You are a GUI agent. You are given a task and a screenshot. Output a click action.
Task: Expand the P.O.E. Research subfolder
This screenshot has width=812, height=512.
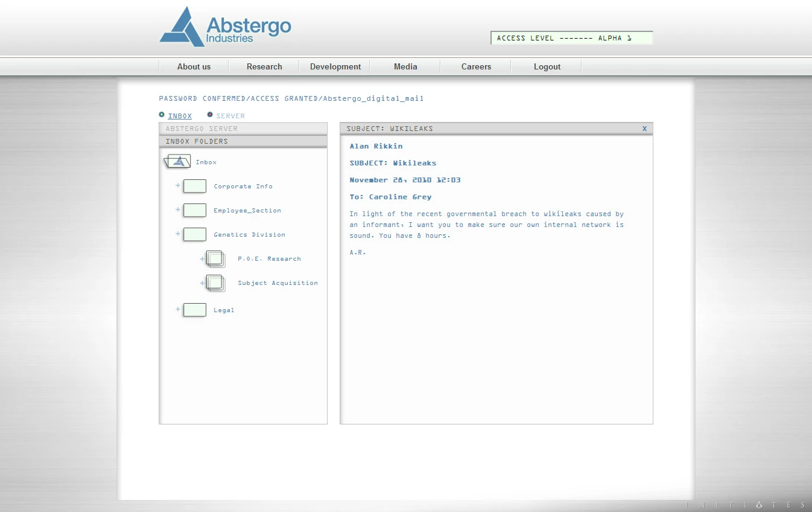(203, 259)
